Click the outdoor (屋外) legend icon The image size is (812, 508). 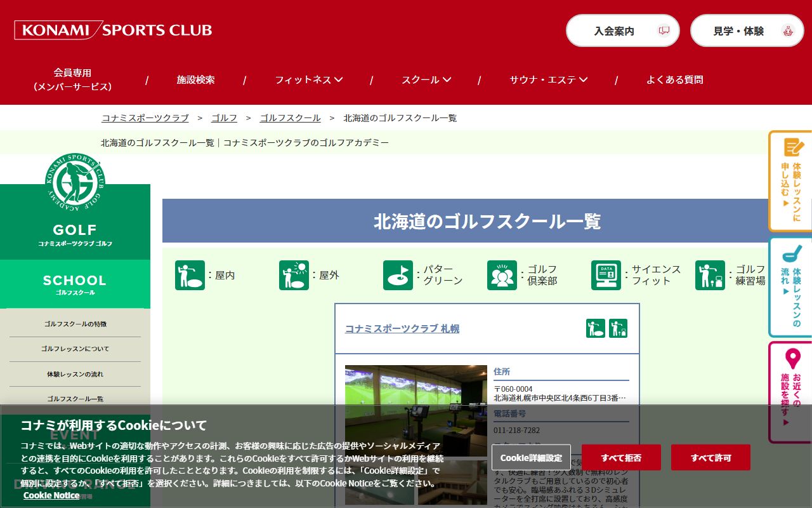(294, 275)
